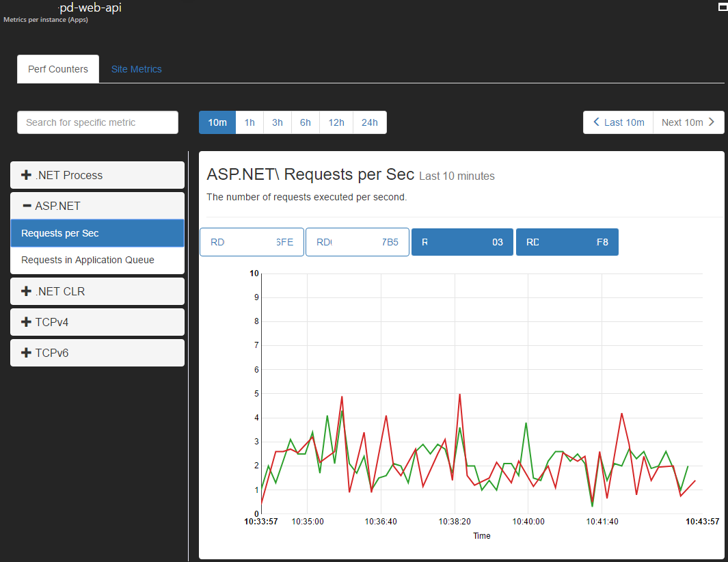
Task: Select the 24h time range
Action: (370, 122)
